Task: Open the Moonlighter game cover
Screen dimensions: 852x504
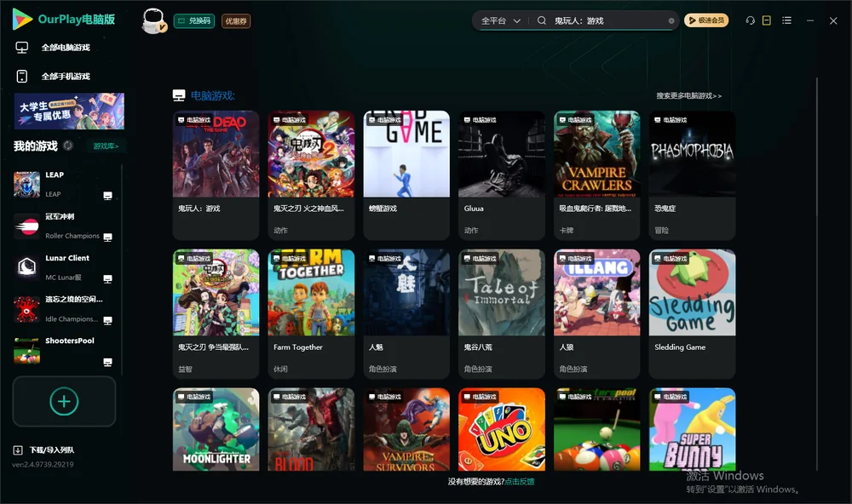Action: [216, 430]
